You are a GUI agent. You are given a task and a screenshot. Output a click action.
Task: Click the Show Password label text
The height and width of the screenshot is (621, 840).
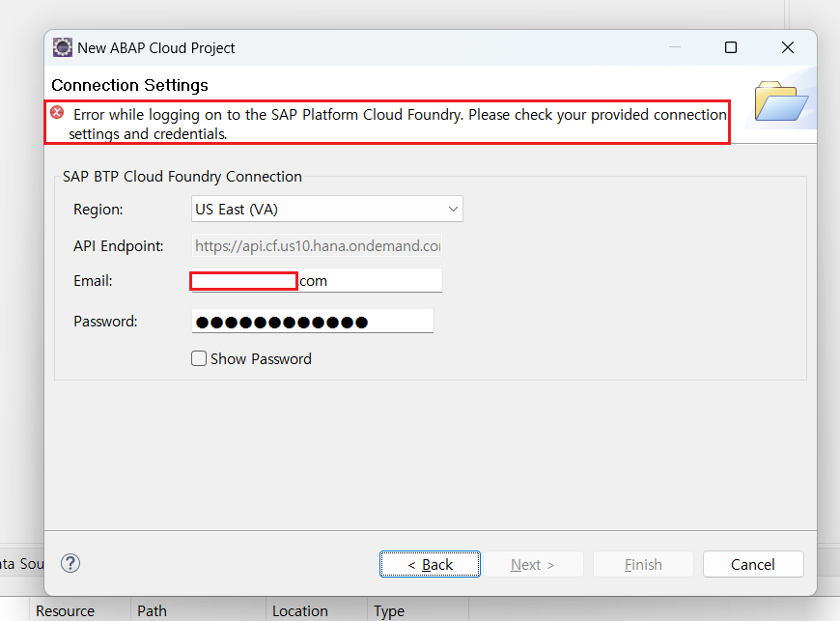261,358
